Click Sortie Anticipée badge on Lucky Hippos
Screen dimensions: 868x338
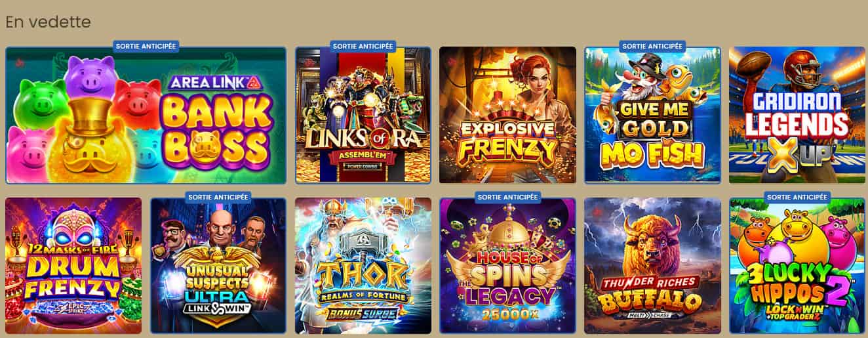point(797,197)
